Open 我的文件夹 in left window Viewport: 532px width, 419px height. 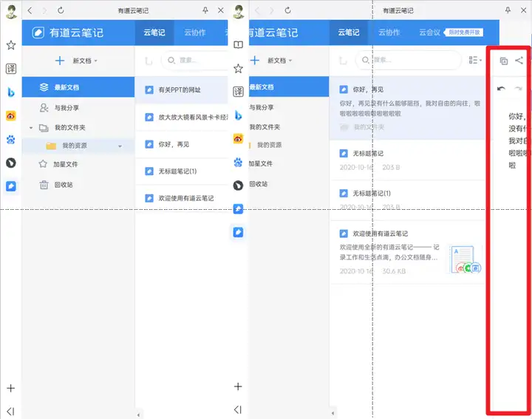click(70, 128)
